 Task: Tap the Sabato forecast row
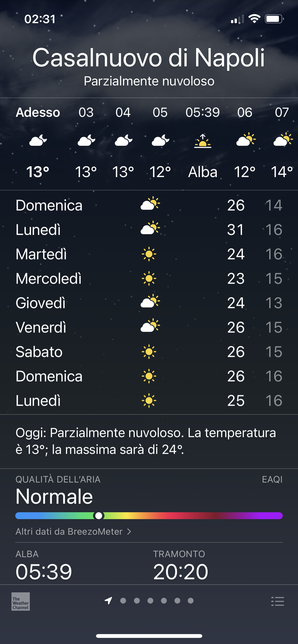[x=149, y=352]
